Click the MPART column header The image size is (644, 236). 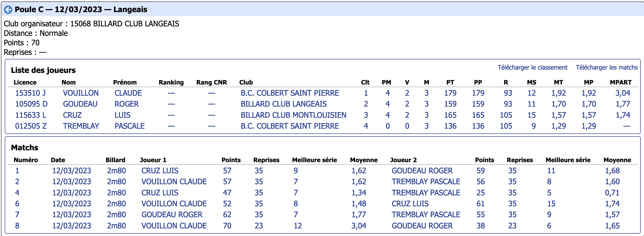[x=621, y=82]
